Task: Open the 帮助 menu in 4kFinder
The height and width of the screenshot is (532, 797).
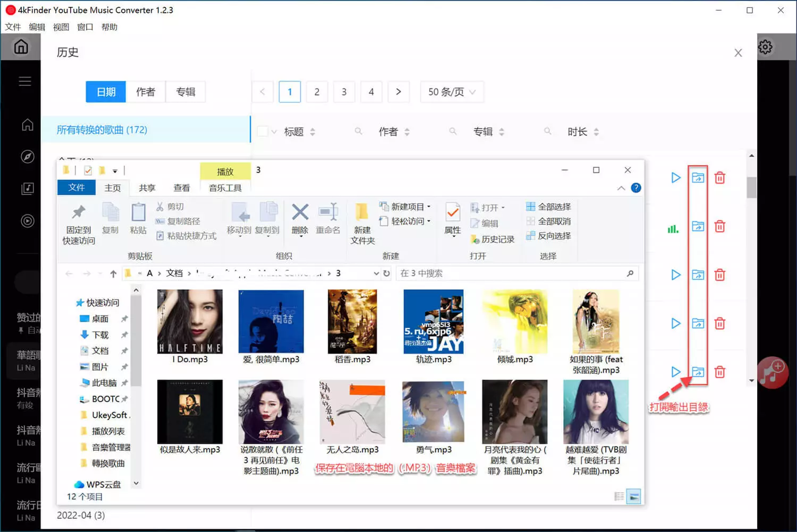Action: click(109, 27)
